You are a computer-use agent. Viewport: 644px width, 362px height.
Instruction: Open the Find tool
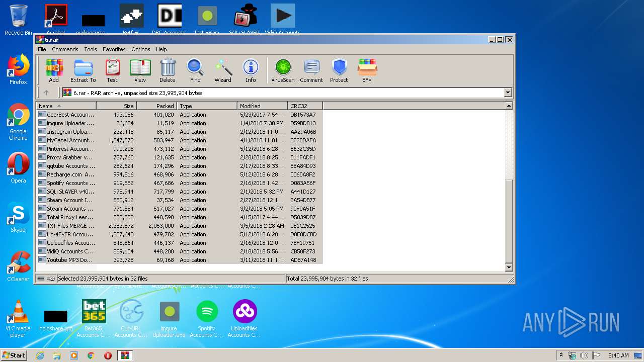[x=195, y=71]
